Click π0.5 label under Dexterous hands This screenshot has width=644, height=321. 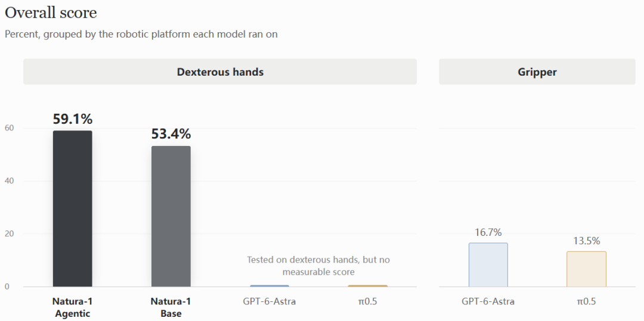tap(367, 301)
